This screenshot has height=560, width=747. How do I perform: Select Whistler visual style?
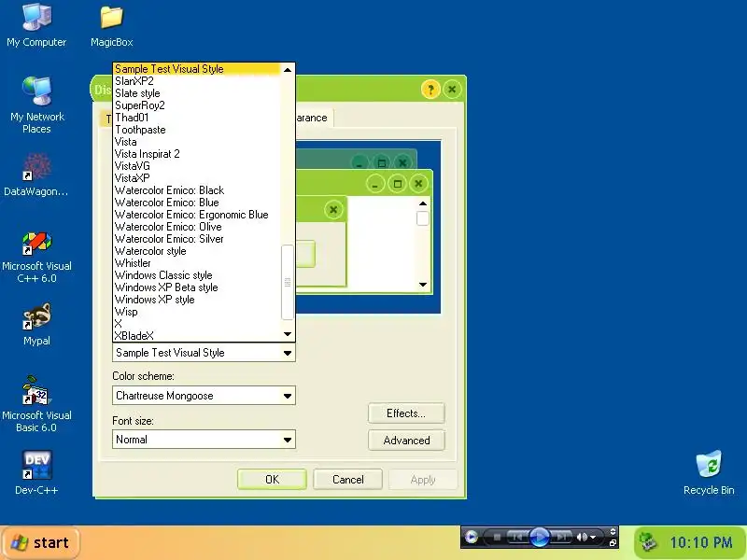[197, 263]
